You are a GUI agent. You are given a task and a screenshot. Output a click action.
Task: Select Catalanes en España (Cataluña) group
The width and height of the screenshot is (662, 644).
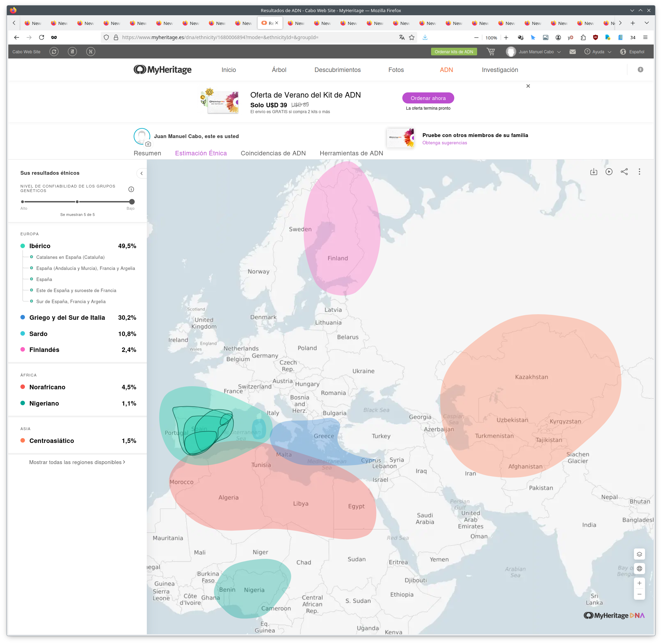(70, 257)
